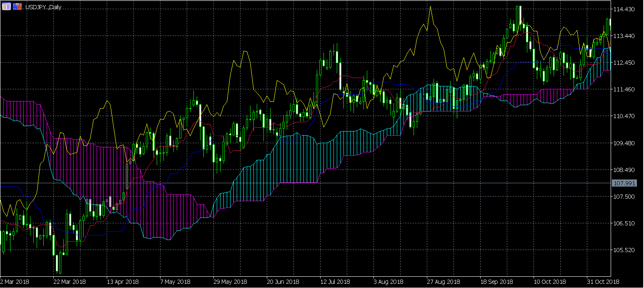This screenshot has height=288, width=644.
Task: Click the 108.490 price axis label
Action: click(624, 170)
